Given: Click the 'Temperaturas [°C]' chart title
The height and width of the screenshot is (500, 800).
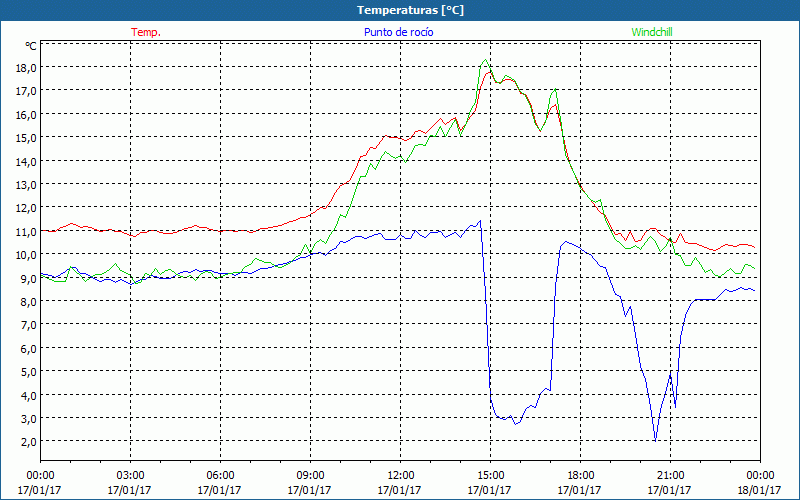Looking at the screenshot, I should pyautogui.click(x=410, y=10).
